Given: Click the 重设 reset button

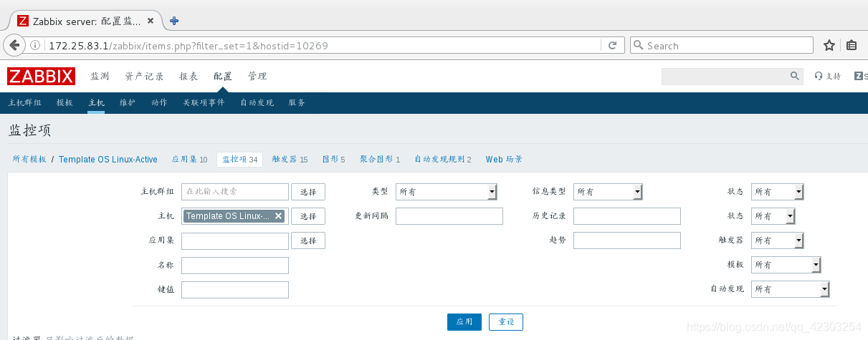Looking at the screenshot, I should tap(506, 321).
